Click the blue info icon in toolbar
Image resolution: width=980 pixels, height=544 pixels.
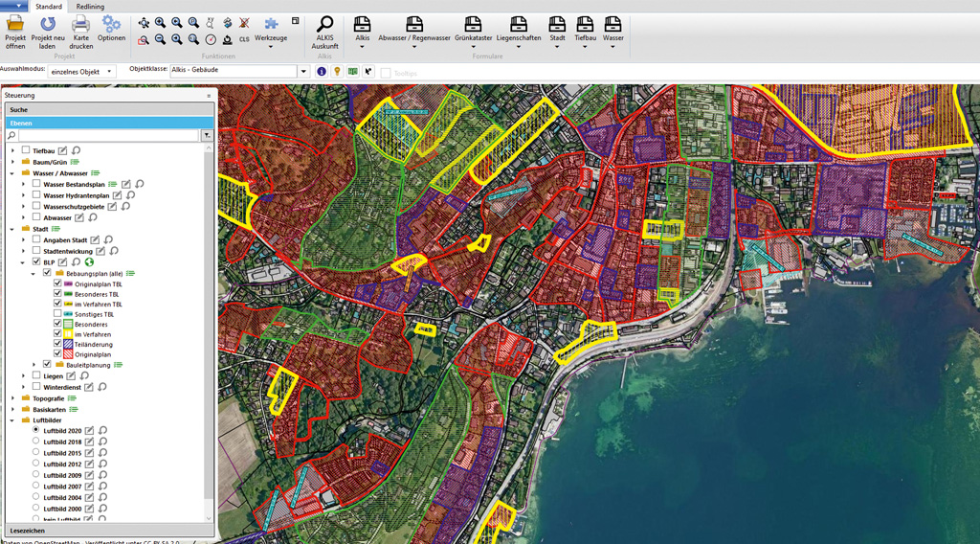[322, 72]
